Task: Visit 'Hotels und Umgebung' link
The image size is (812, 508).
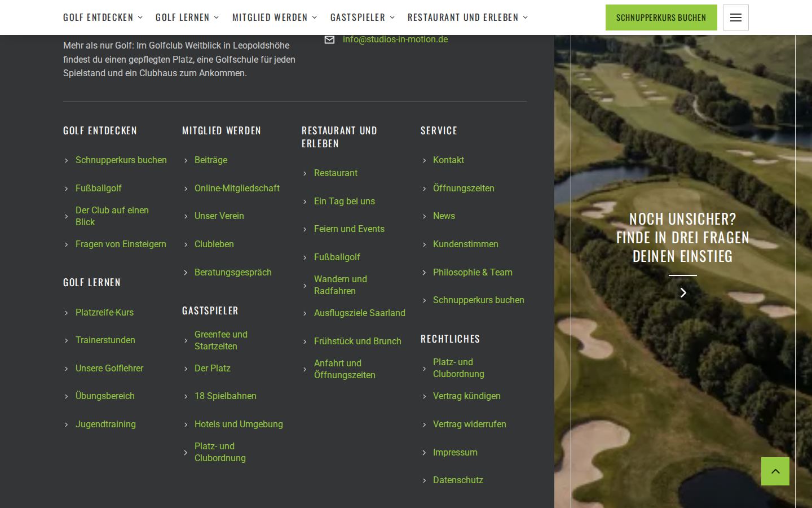Action: tap(239, 424)
